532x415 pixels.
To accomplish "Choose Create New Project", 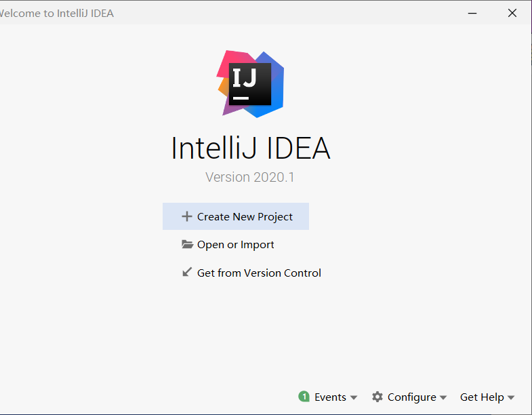I will tap(236, 217).
